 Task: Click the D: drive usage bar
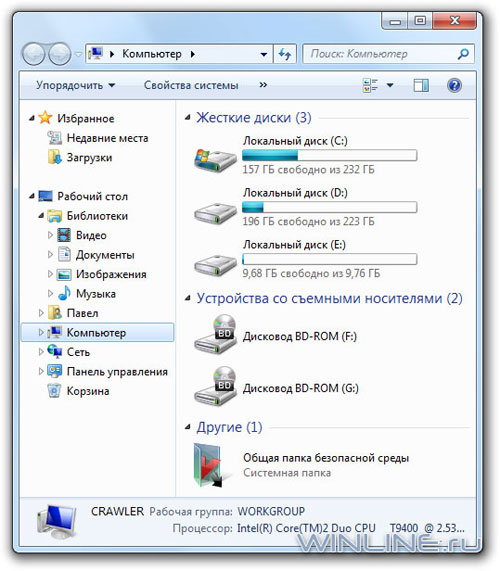pos(330,207)
